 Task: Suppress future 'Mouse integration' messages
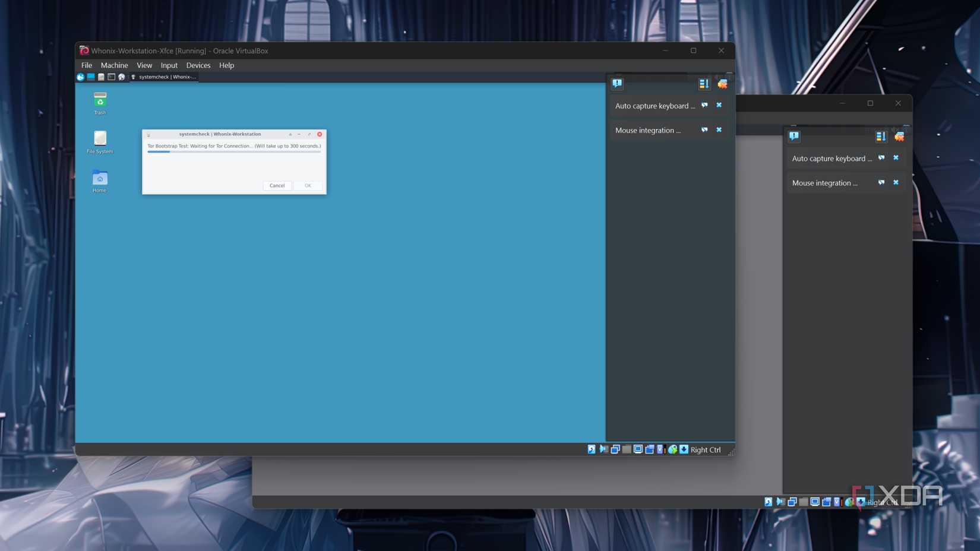704,130
